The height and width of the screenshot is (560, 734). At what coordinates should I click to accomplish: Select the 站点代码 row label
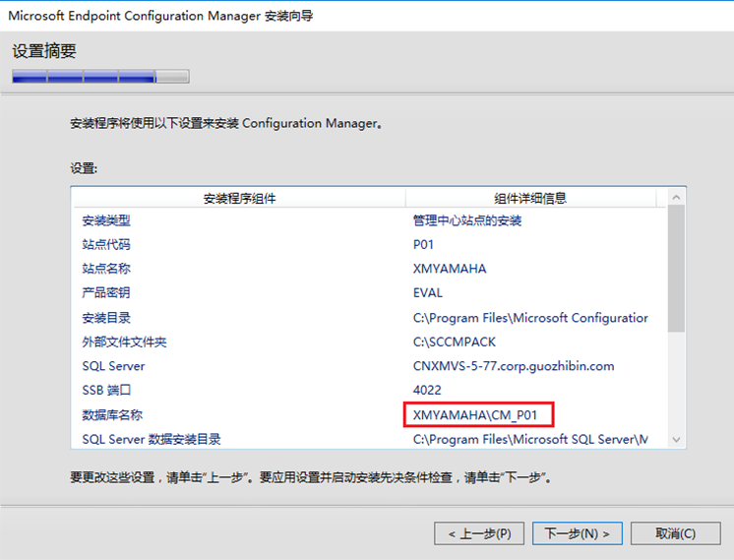[106, 244]
